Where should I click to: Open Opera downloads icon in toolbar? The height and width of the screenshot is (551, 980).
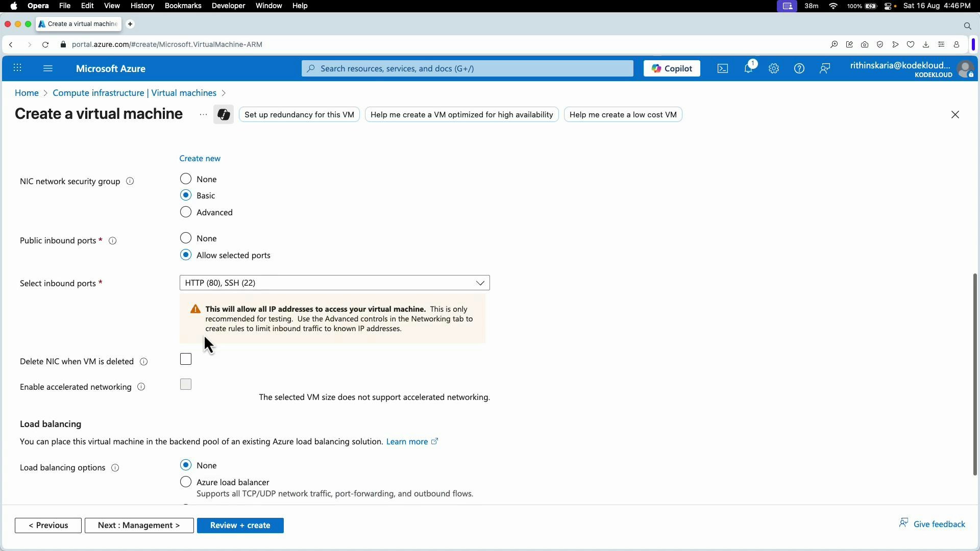926,44
